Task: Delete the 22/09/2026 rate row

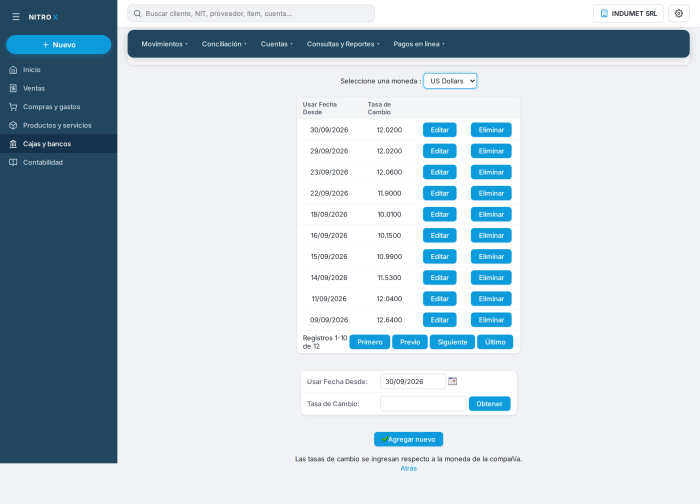Action: 491,193
